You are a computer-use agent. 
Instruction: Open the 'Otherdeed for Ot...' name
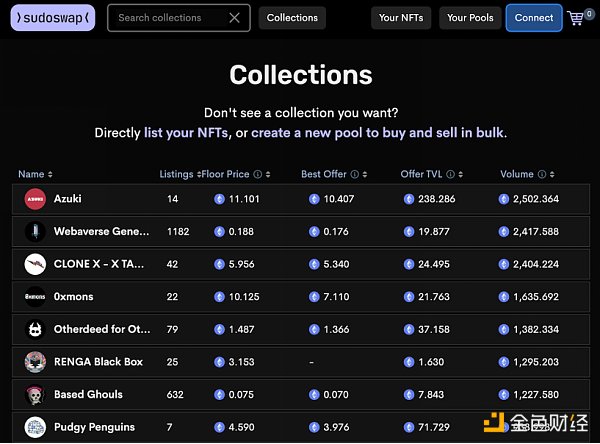click(x=102, y=329)
